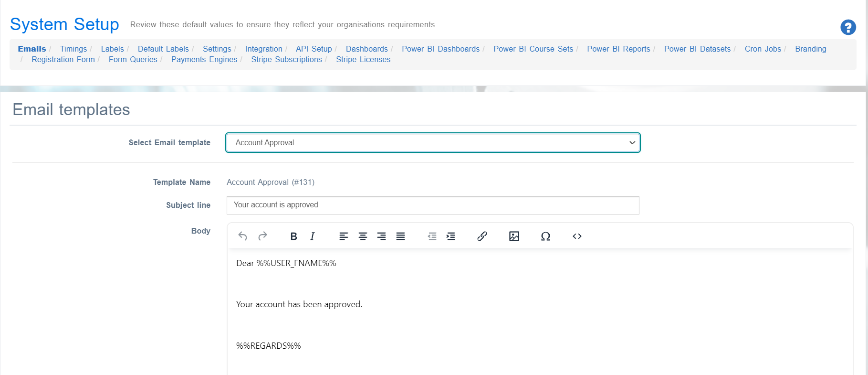View Power BI Reports
The height and width of the screenshot is (375, 868).
618,49
